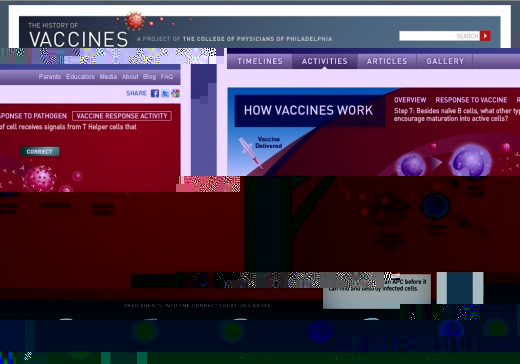Click the pink pathogen virus illustration
Image resolution: width=520 pixels, height=364 pixels.
click(x=40, y=178)
